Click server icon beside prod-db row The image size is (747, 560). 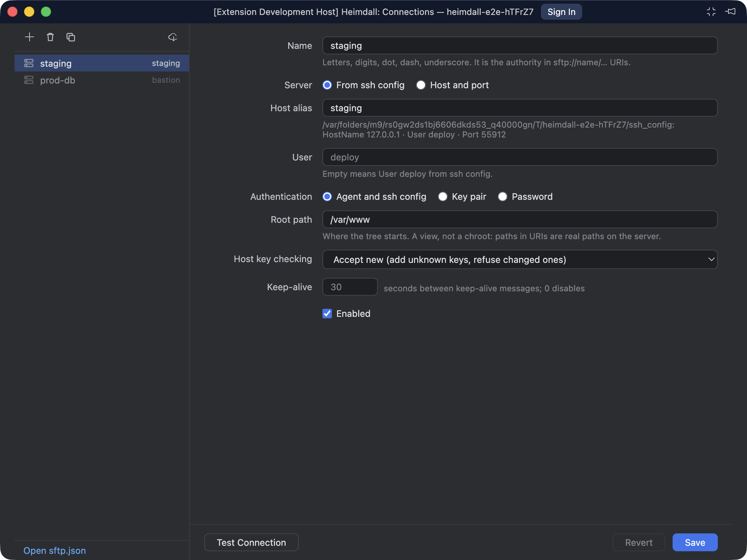[29, 80]
